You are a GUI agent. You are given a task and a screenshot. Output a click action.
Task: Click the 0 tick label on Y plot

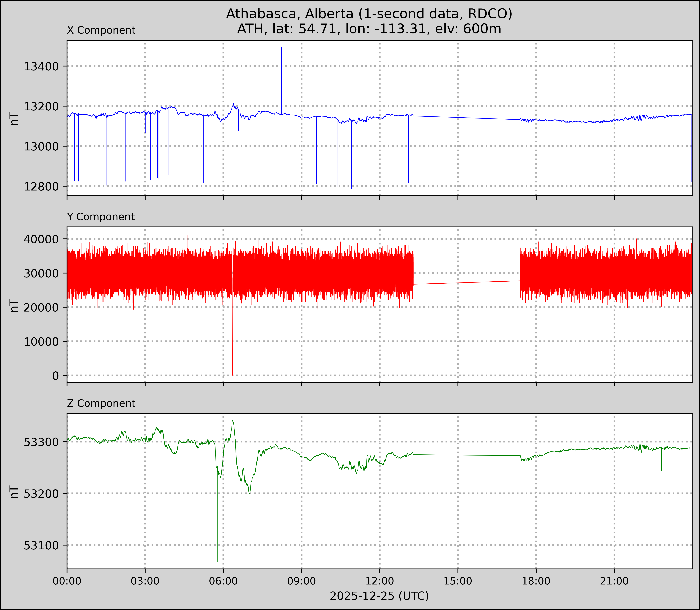[x=56, y=376]
